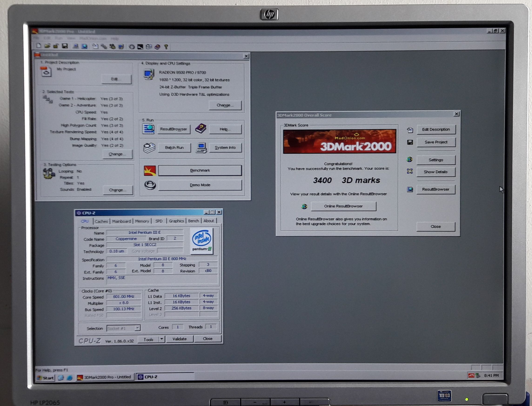Switch to the Graphics tab in CPU-Z
The height and width of the screenshot is (406, 532).
tap(176, 221)
